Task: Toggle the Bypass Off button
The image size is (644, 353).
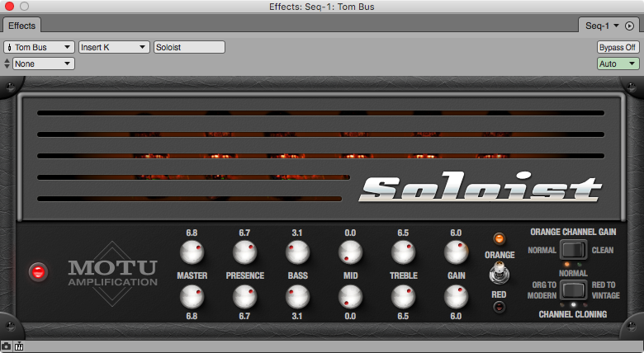Action: tap(618, 47)
